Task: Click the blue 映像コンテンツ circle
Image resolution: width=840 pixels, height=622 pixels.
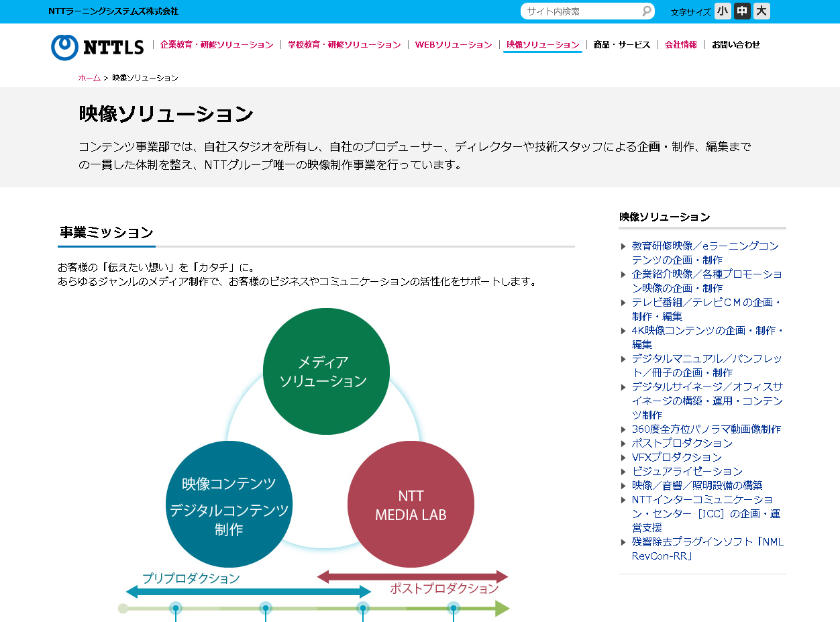Action: tap(229, 505)
